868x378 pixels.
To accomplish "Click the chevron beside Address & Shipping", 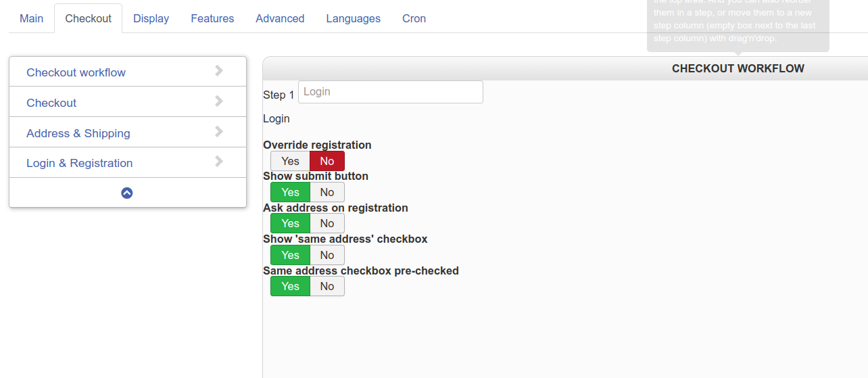I will tap(218, 132).
